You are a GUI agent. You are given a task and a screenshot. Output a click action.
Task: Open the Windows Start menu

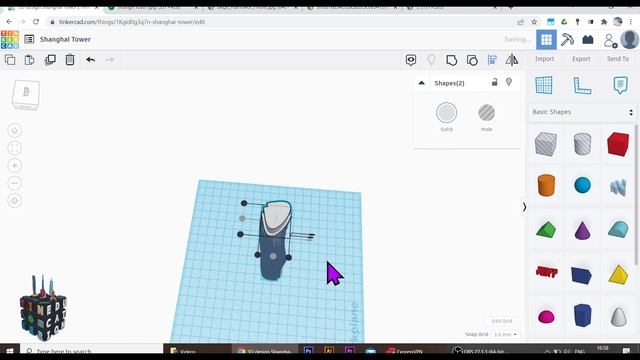point(10,351)
